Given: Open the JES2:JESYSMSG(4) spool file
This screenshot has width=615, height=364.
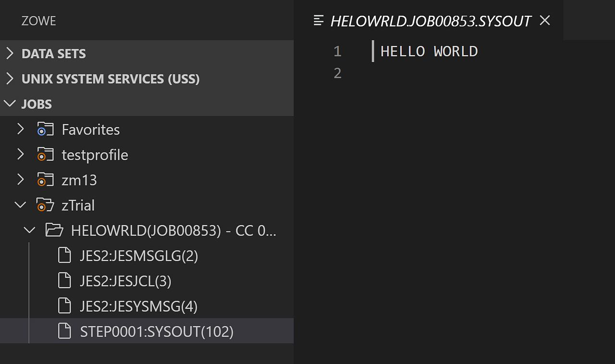Looking at the screenshot, I should (x=139, y=306).
